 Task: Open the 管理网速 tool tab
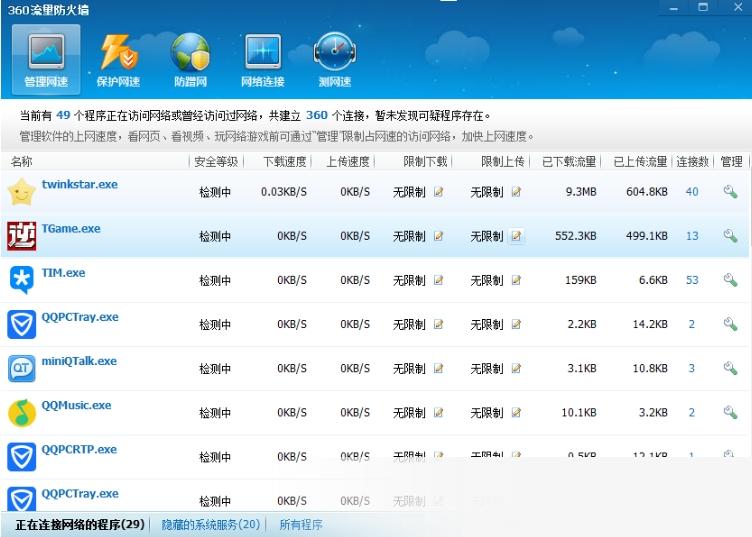[46, 60]
